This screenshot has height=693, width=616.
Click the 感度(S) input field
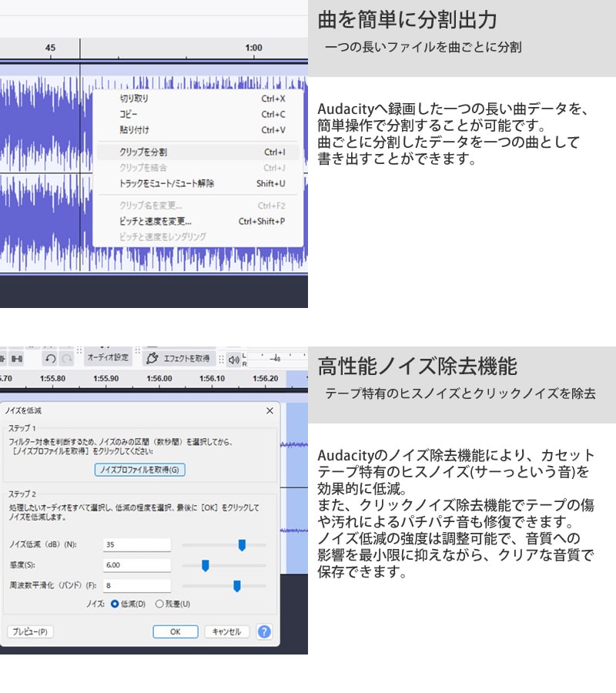tap(136, 565)
